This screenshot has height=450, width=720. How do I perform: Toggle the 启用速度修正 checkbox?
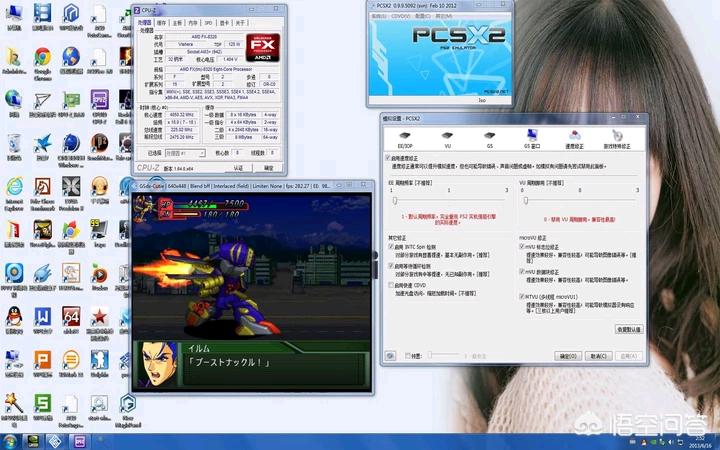pyautogui.click(x=388, y=158)
